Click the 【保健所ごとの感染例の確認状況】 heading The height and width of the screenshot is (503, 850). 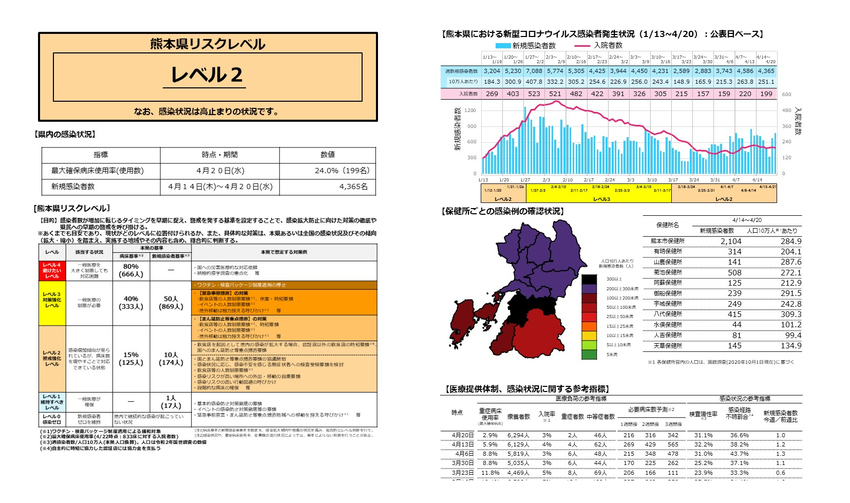tap(503, 211)
